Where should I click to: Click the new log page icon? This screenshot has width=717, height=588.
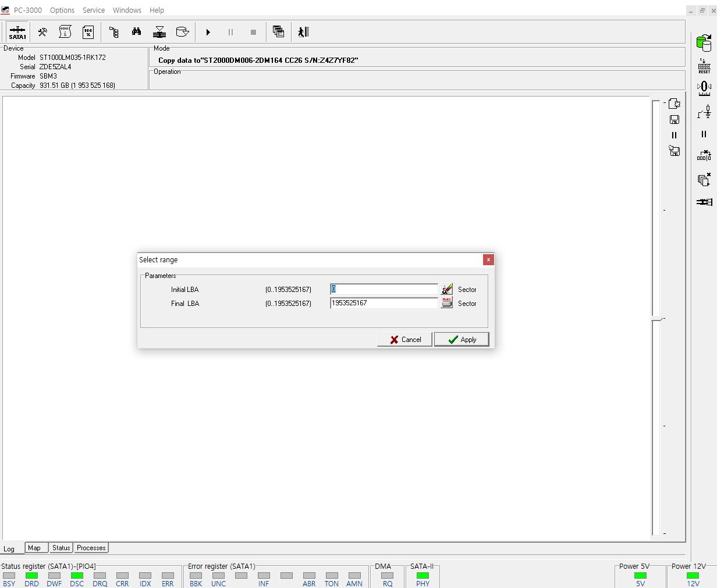click(x=674, y=104)
